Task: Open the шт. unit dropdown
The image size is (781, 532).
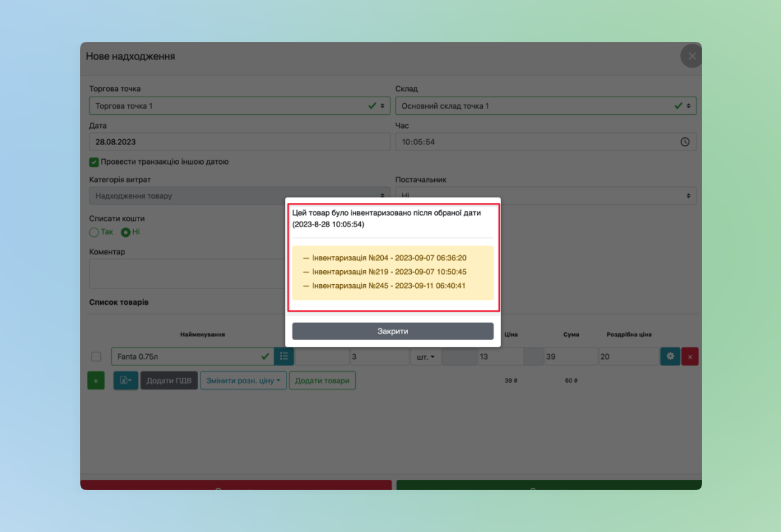Action: click(425, 356)
